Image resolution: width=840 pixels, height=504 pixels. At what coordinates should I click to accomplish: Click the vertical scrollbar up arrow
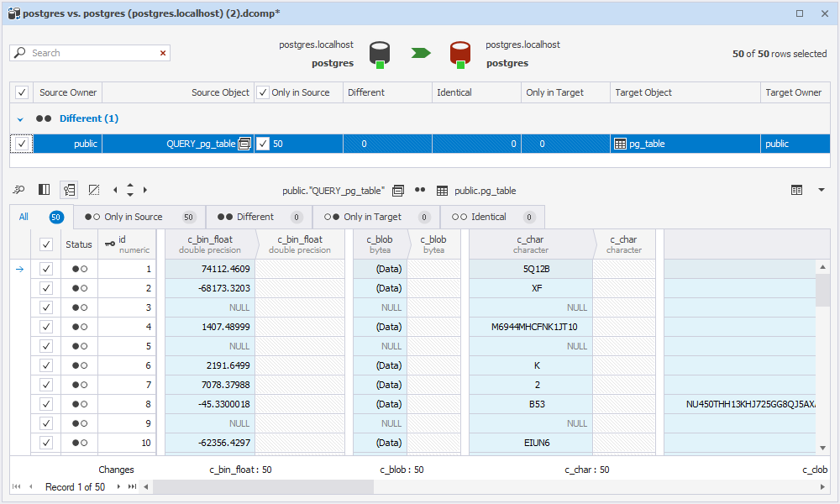pos(823,267)
